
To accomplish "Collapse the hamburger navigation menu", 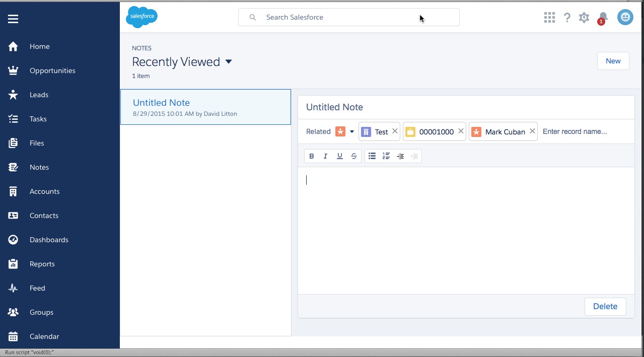I will 13,19.
